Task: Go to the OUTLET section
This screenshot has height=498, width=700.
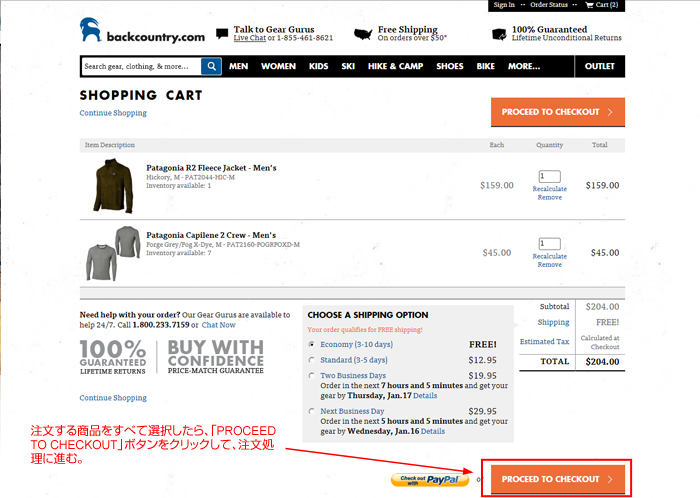Action: tap(599, 67)
